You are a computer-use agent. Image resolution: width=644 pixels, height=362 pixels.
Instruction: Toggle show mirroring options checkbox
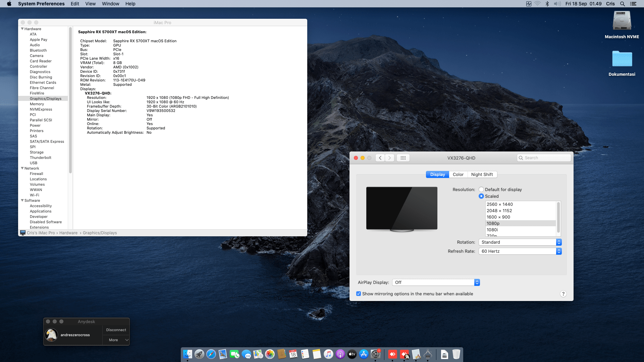point(359,294)
